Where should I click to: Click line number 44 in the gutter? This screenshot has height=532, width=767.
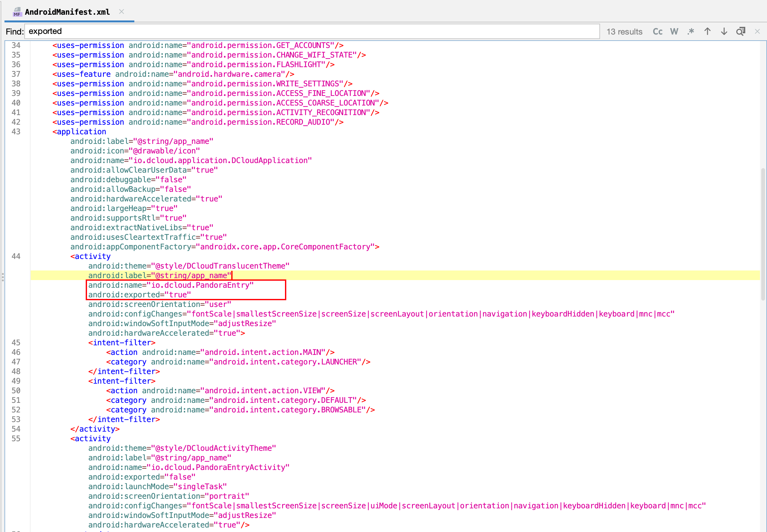click(x=16, y=256)
